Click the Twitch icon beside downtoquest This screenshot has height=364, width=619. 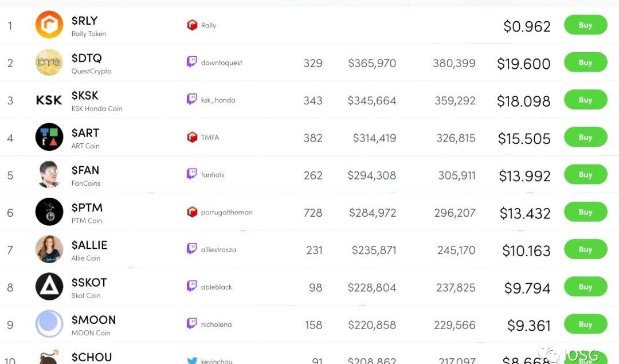[x=192, y=62]
